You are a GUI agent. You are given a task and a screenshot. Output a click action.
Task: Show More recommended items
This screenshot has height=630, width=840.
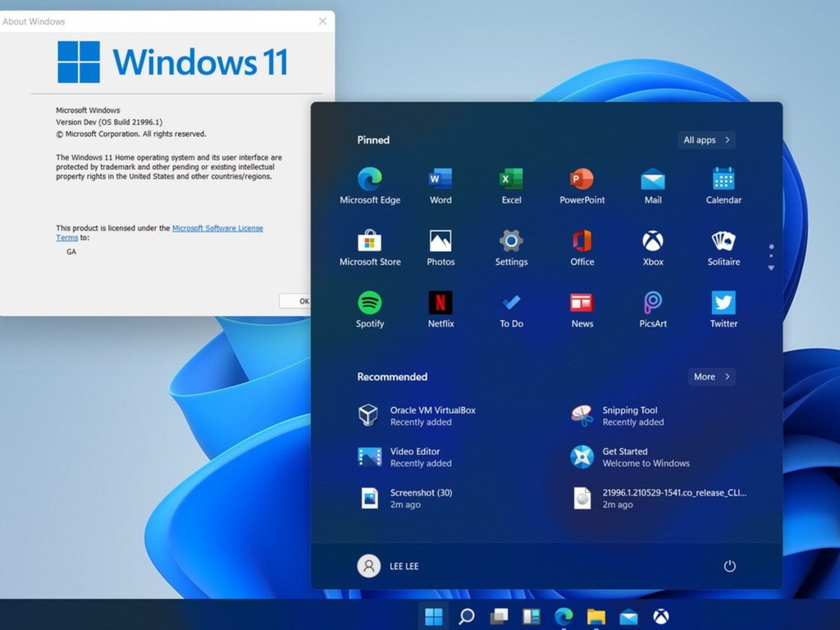coord(711,377)
